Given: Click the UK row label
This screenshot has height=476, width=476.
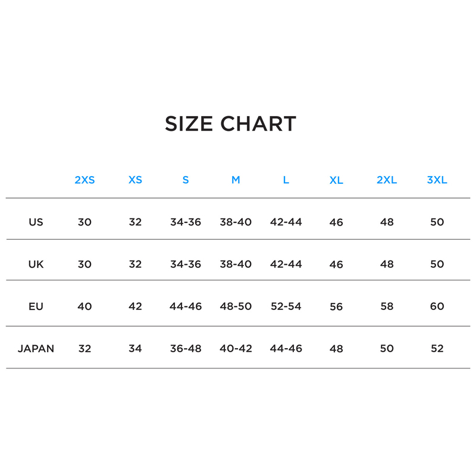Looking at the screenshot, I should coord(36,264).
